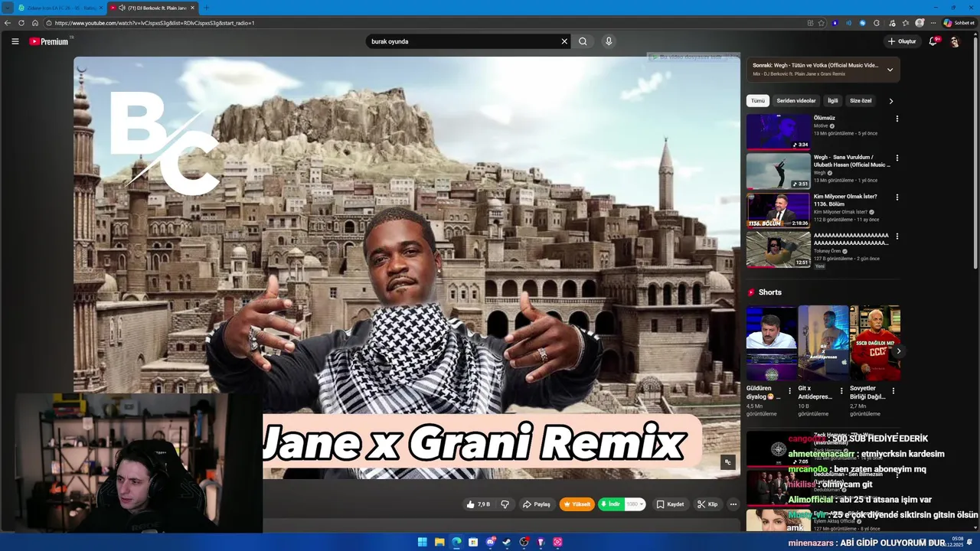980x551 pixels.
Task: Open a new browser tab with plus
Action: click(206, 8)
